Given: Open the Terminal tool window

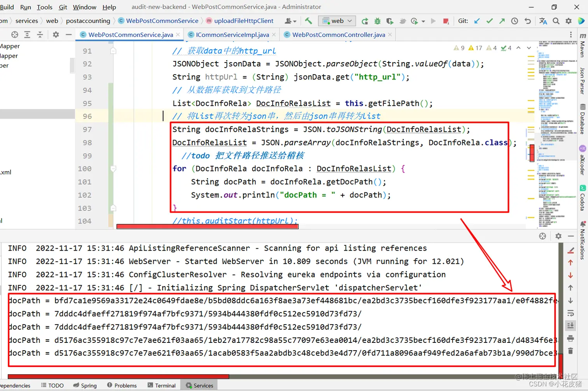Looking at the screenshot, I should (161, 386).
